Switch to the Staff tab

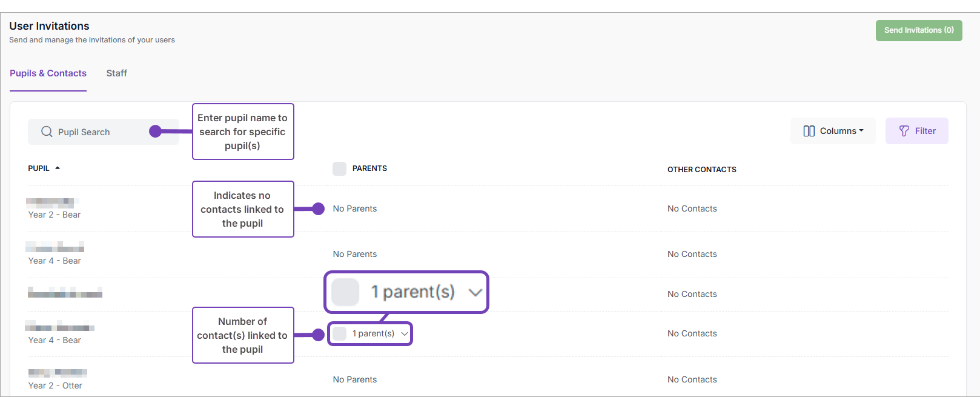tap(116, 73)
